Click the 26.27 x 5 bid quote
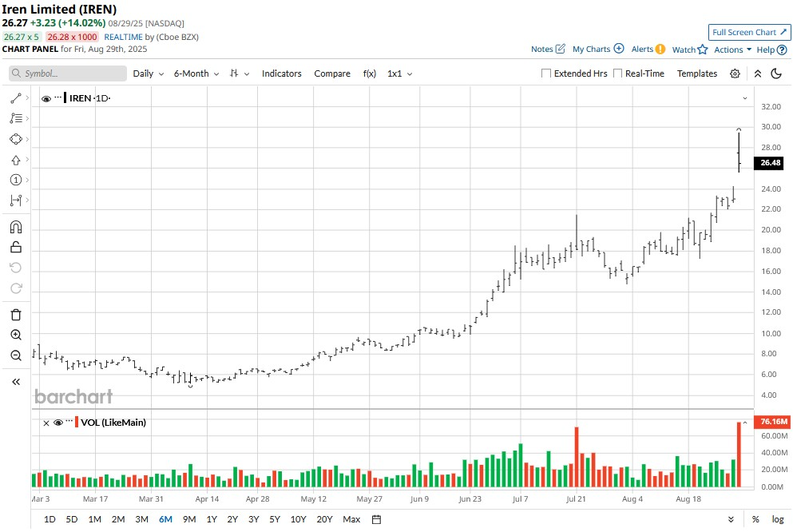This screenshot has height=532, width=793. [22, 37]
